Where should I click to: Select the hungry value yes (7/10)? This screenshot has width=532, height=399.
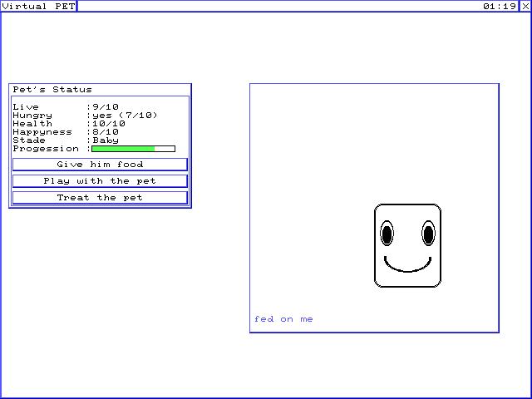[125, 116]
